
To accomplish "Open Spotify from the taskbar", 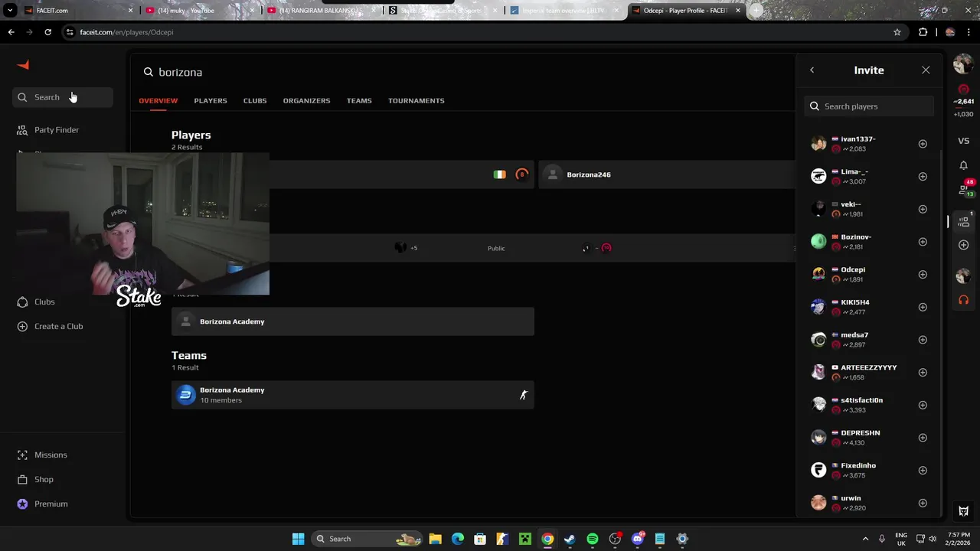I will [593, 539].
